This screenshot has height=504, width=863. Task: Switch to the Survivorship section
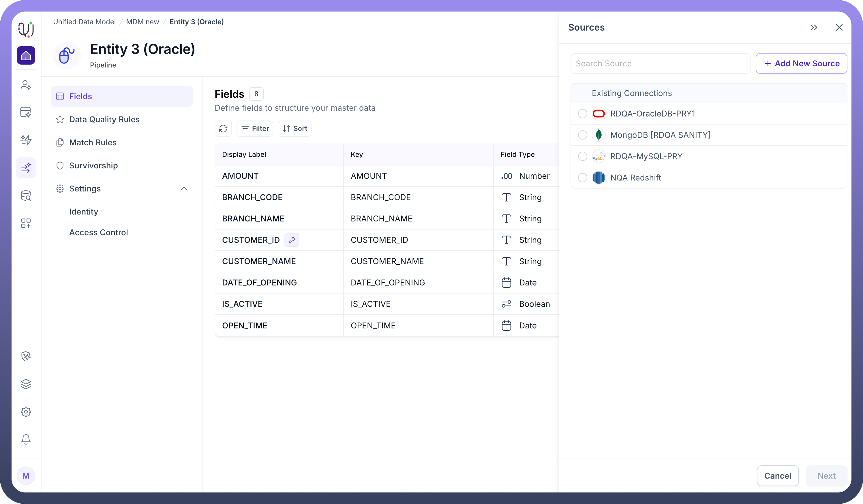click(93, 166)
